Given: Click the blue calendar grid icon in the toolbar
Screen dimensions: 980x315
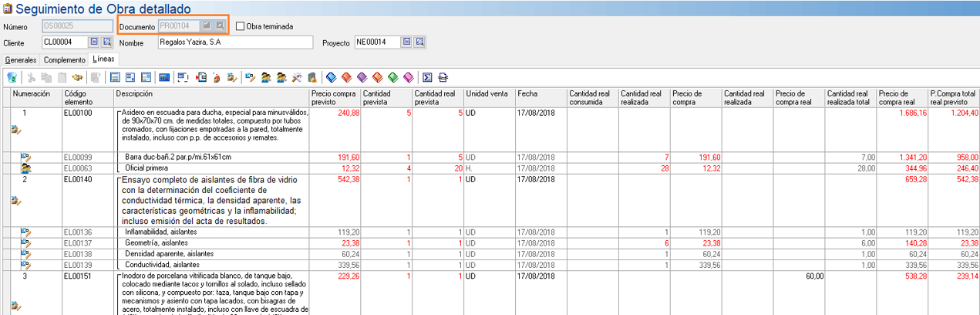Looking at the screenshot, I should [164, 77].
